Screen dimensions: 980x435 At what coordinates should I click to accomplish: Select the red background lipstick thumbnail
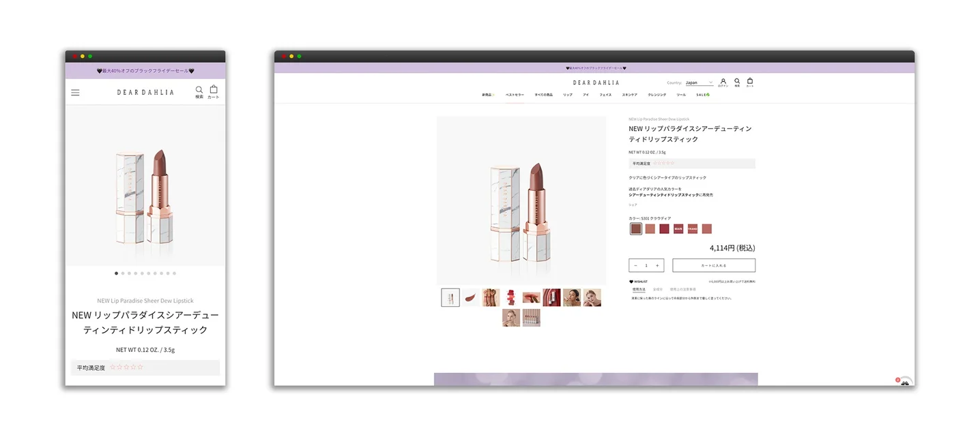551,297
